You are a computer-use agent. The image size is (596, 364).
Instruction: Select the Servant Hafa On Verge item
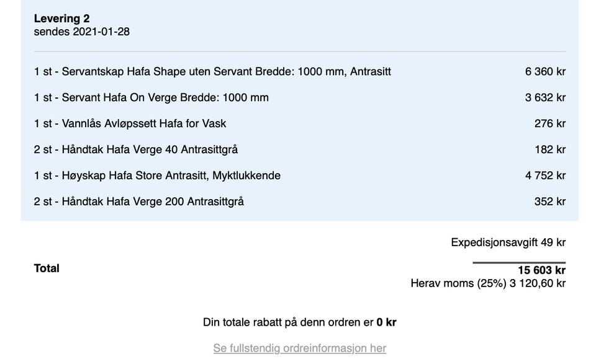(151, 97)
